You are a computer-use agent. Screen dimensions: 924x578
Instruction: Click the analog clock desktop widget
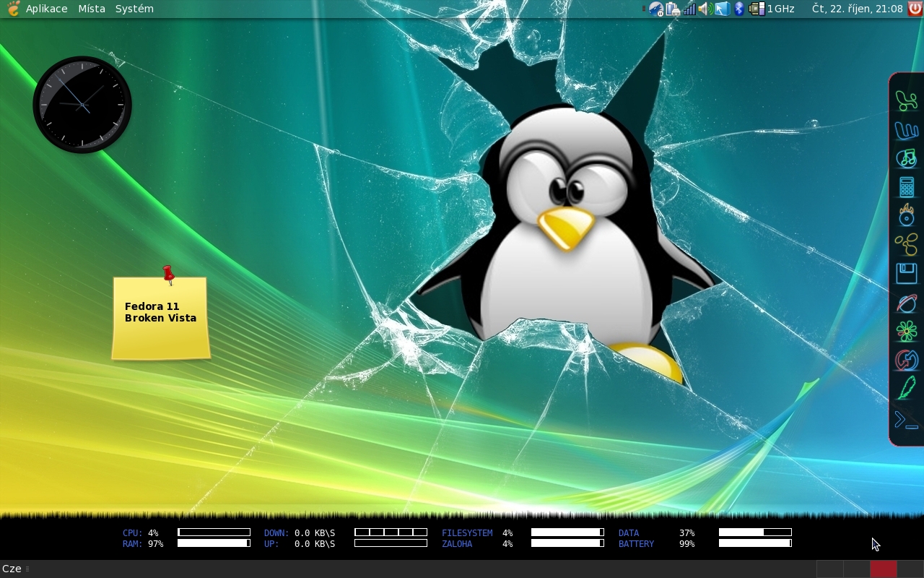82,105
